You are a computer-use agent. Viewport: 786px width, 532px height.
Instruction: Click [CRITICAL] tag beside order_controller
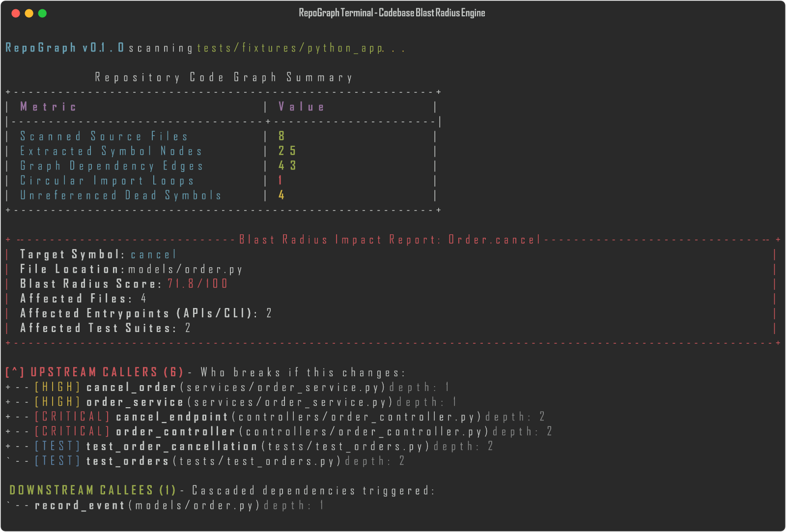pos(72,431)
